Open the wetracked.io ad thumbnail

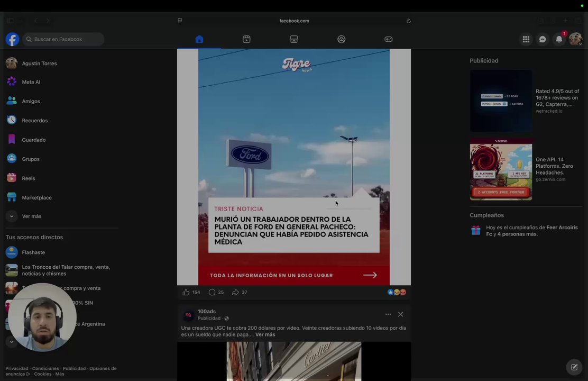[501, 101]
